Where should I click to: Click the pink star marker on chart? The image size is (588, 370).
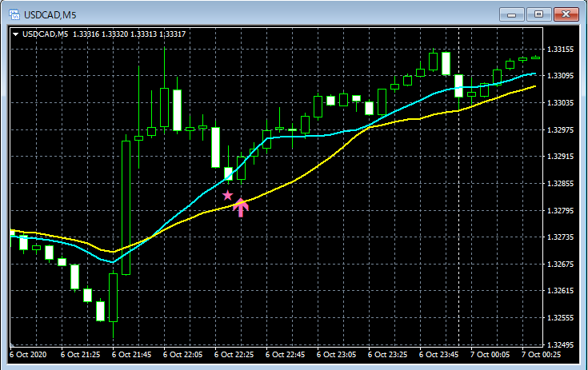[228, 195]
